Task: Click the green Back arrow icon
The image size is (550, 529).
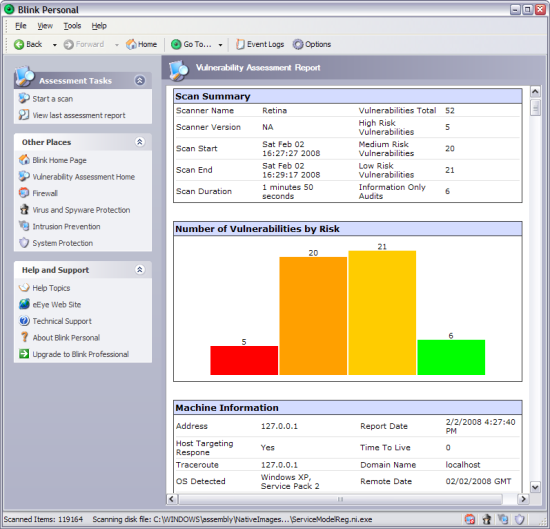Action: click(19, 45)
